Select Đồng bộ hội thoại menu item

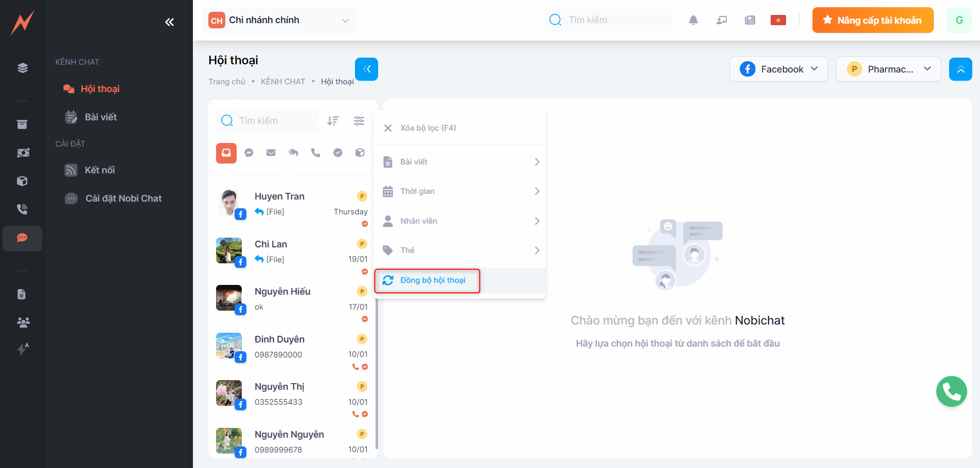(x=432, y=280)
